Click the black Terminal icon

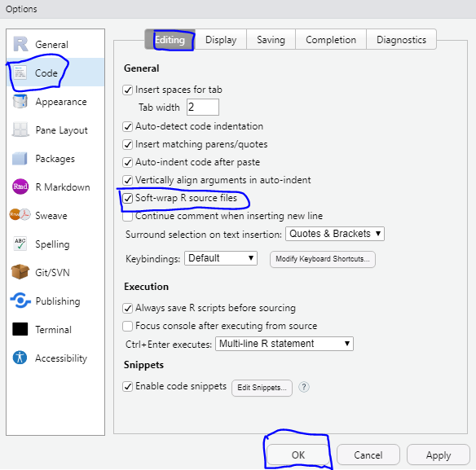pyautogui.click(x=20, y=329)
